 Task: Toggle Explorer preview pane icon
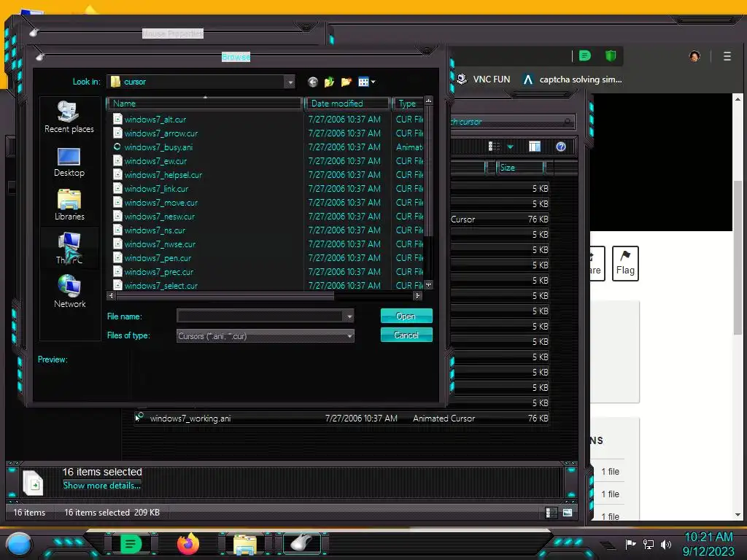pos(535,147)
